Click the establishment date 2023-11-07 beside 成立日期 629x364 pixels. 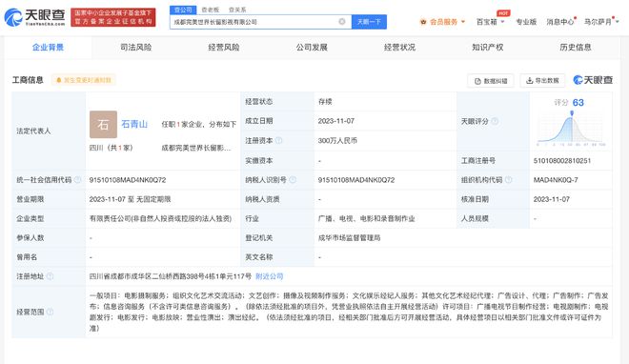tap(336, 121)
